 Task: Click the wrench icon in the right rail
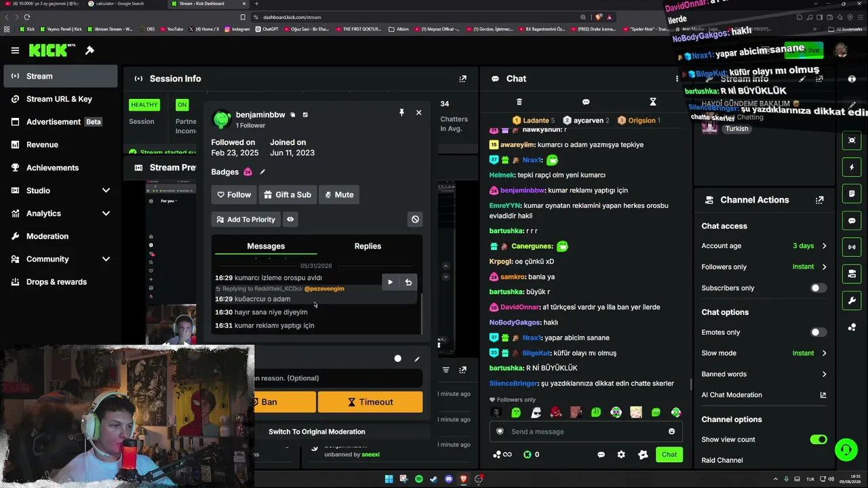(852, 301)
